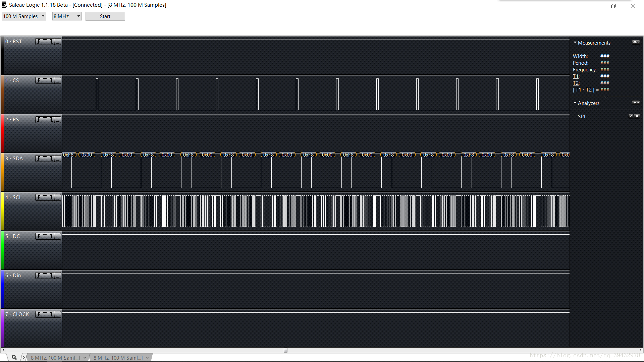644x362 pixels.
Task: Minimize the Saleae Logic window
Action: (594, 6)
